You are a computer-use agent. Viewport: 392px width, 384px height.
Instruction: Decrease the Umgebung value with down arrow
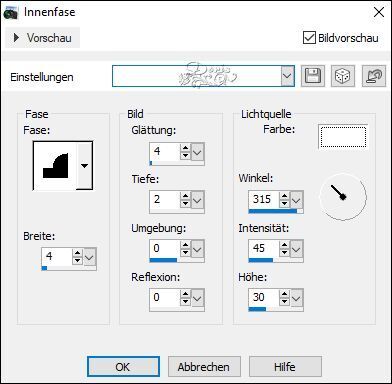point(185,253)
